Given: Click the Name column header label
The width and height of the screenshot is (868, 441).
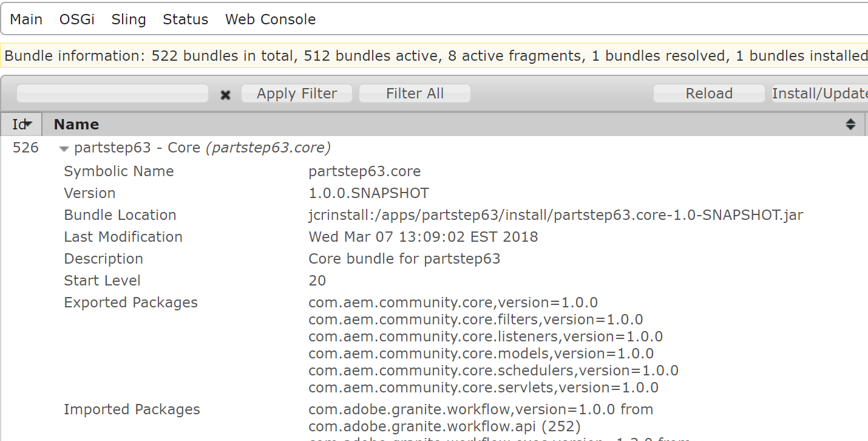Looking at the screenshot, I should (x=76, y=125).
